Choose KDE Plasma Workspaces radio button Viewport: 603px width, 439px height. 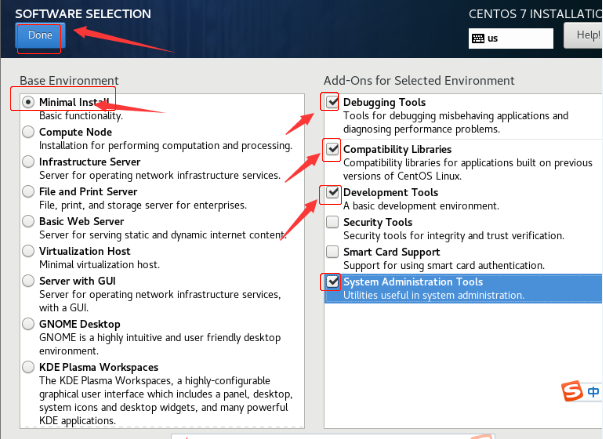pos(28,367)
